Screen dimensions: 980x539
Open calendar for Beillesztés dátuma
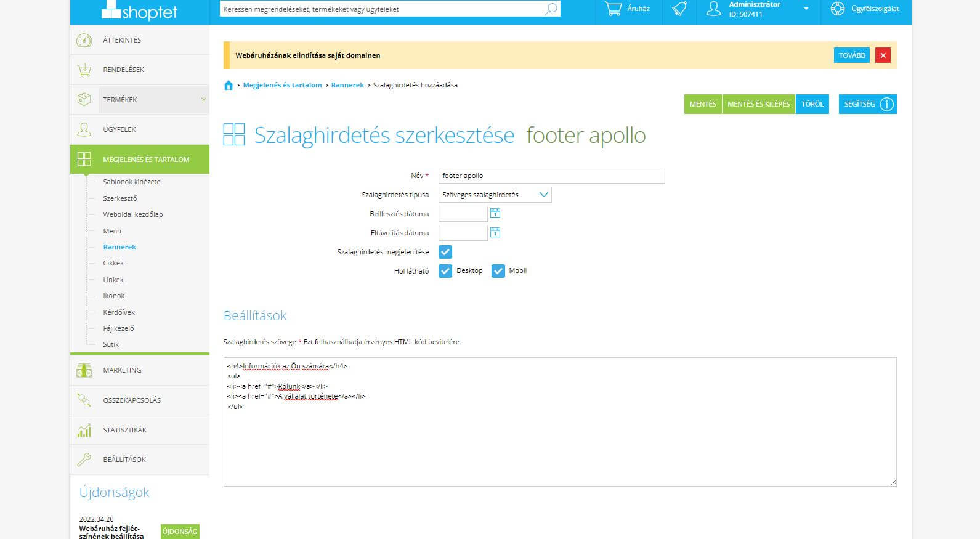[495, 213]
